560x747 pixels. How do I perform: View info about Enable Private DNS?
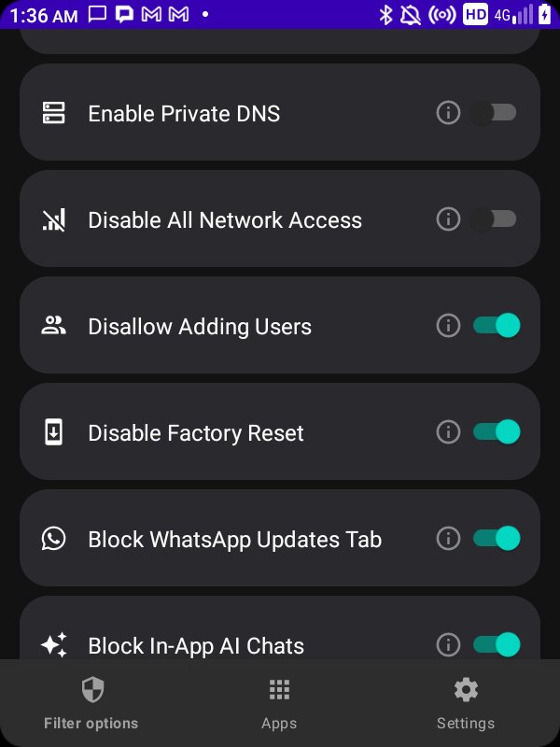click(448, 112)
